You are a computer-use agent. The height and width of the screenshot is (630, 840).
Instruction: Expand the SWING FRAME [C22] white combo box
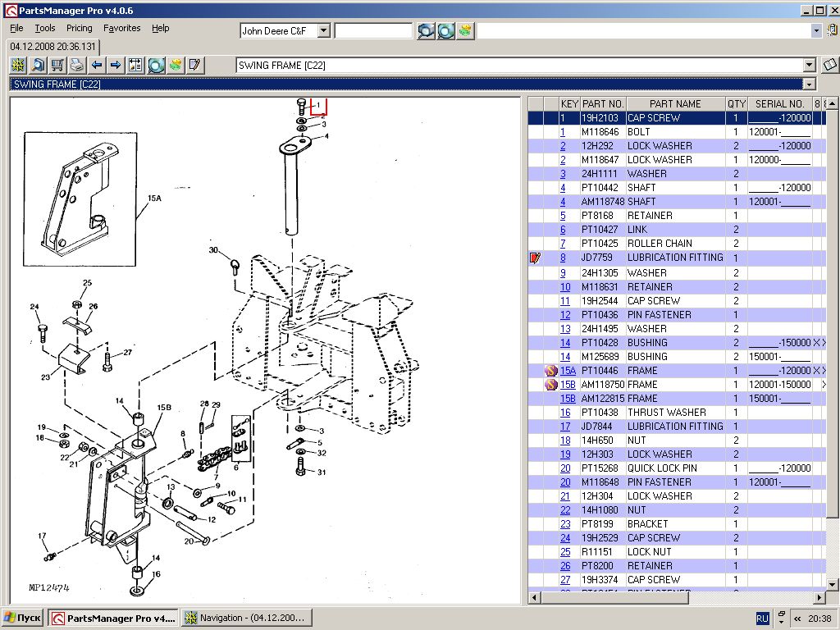(810, 65)
